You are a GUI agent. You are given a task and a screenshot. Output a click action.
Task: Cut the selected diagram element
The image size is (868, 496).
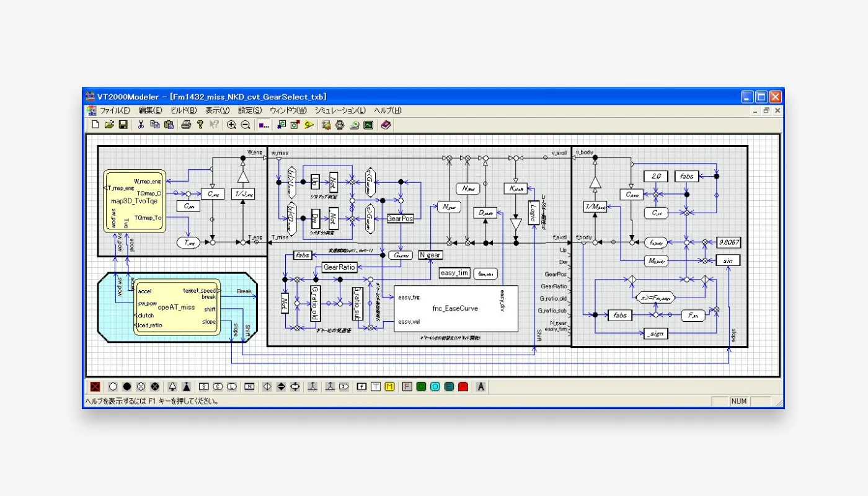click(140, 125)
